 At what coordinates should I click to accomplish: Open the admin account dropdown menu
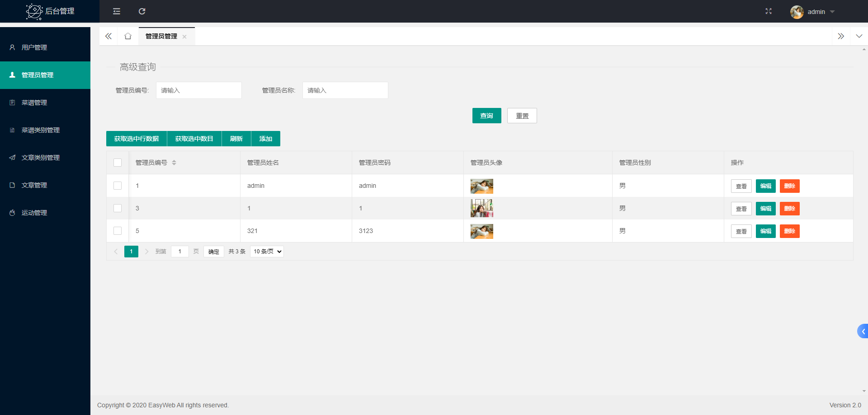(x=816, y=12)
